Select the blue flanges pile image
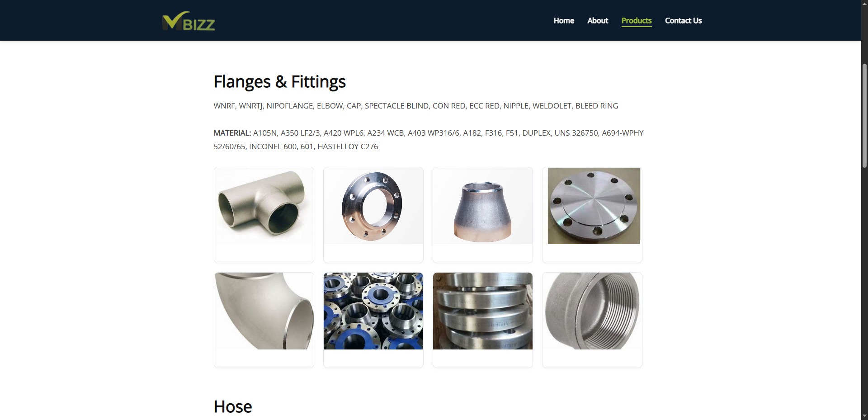 pos(373,311)
